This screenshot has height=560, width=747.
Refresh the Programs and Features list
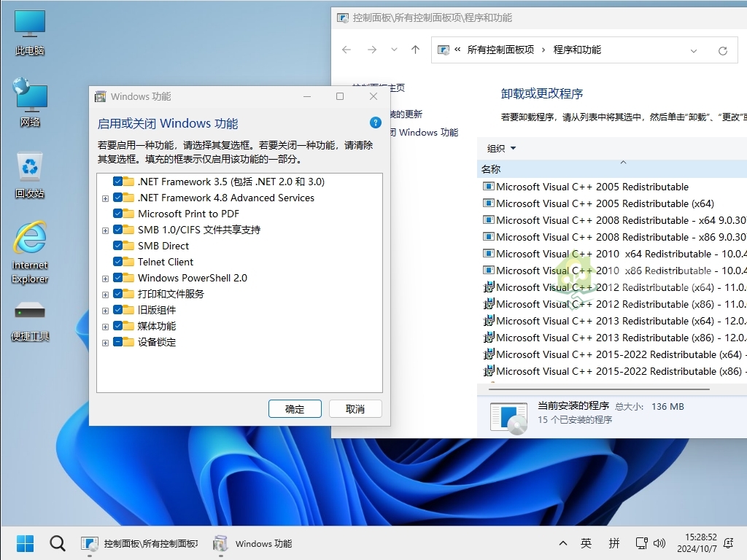coord(723,50)
